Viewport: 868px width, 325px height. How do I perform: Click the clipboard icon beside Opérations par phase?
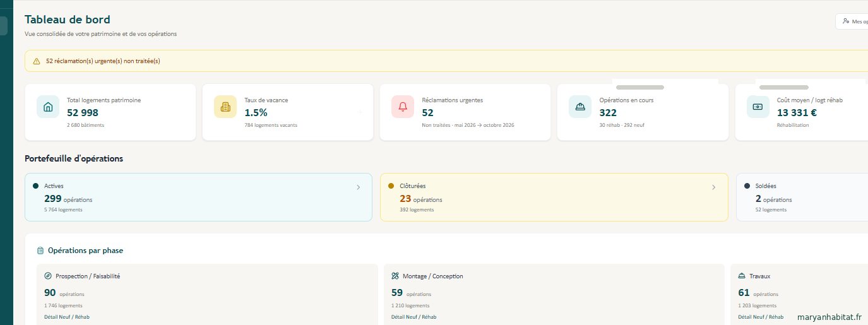pyautogui.click(x=40, y=251)
